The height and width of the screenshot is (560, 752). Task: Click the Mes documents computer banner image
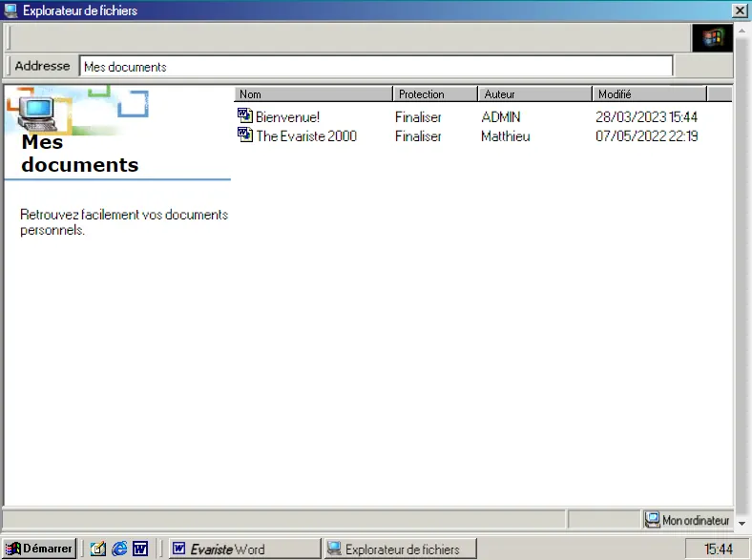coord(76,111)
